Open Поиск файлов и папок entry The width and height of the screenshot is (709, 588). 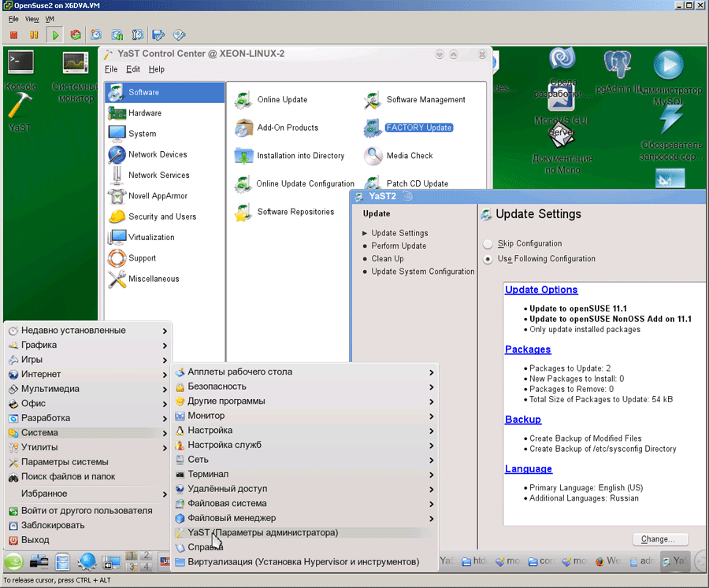tap(88, 477)
